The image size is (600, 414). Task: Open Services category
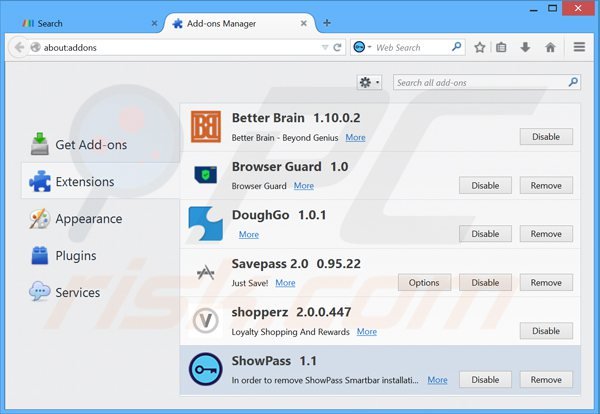point(100,292)
